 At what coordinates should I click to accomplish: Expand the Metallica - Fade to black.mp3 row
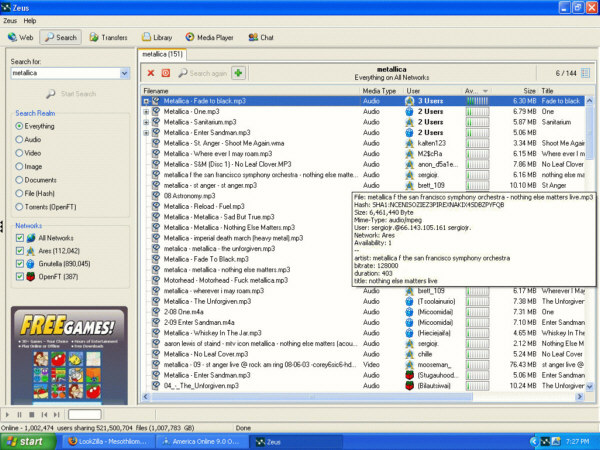(146, 101)
